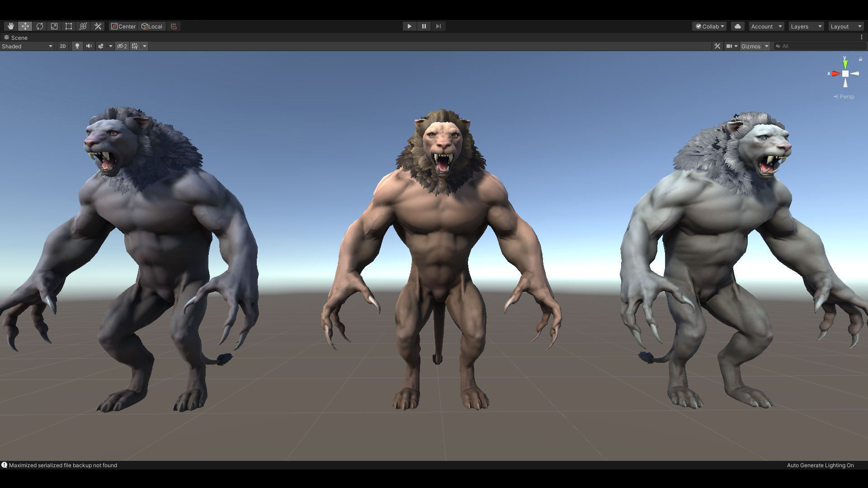
Task: Toggle scene gizmo rotation lock
Action: (860, 59)
